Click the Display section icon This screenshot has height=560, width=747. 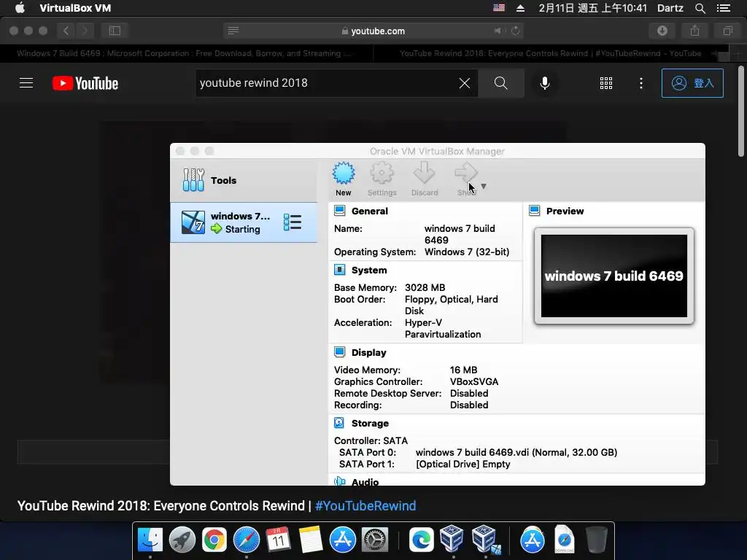click(x=340, y=352)
